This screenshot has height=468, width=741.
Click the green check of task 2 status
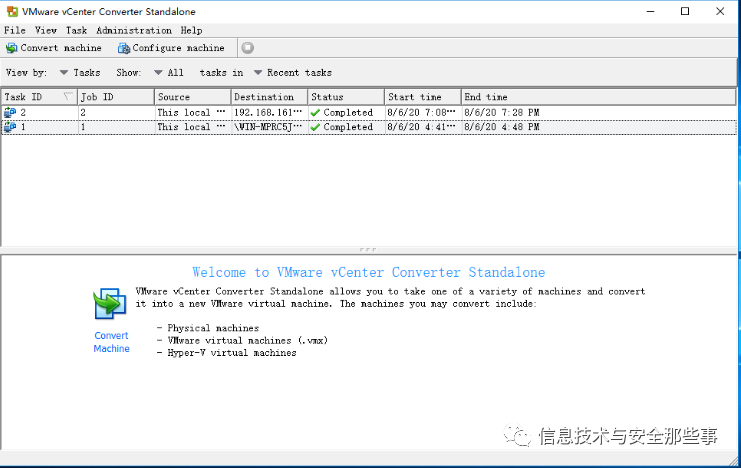coord(315,113)
